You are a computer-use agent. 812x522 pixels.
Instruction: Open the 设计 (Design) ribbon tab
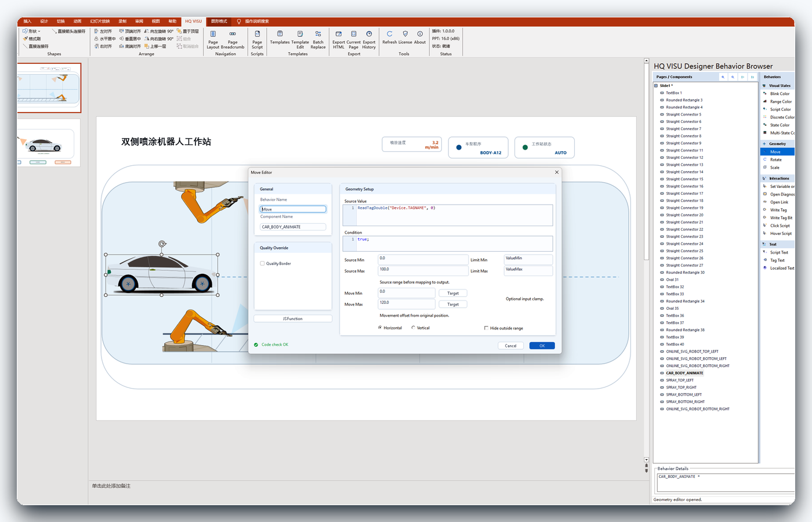pos(44,21)
